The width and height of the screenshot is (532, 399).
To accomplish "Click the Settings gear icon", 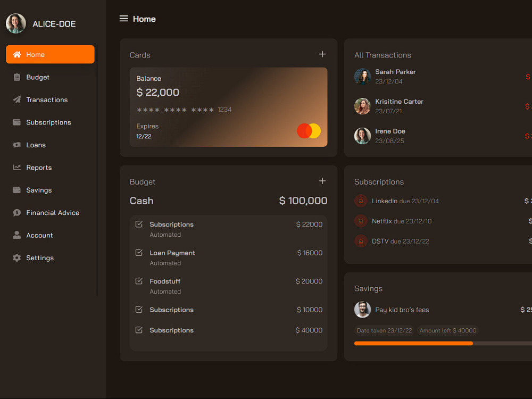I will coord(16,258).
